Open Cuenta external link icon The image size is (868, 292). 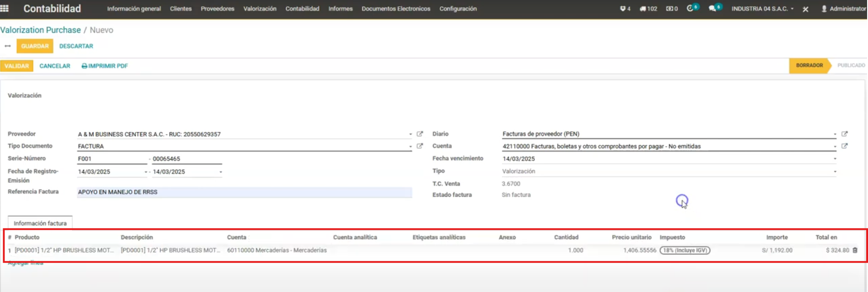pyautogui.click(x=844, y=146)
